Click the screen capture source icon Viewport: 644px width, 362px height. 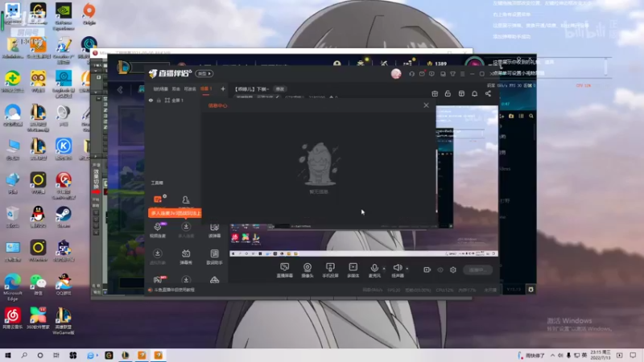coord(285,270)
